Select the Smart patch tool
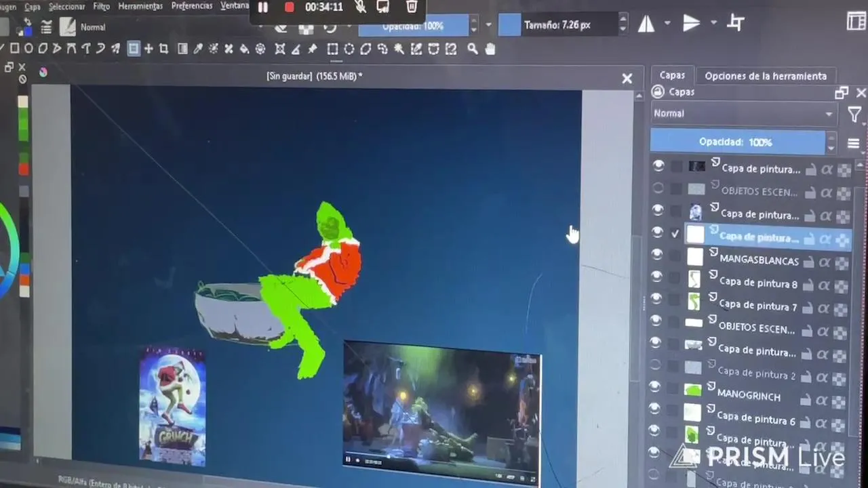 coord(229,49)
